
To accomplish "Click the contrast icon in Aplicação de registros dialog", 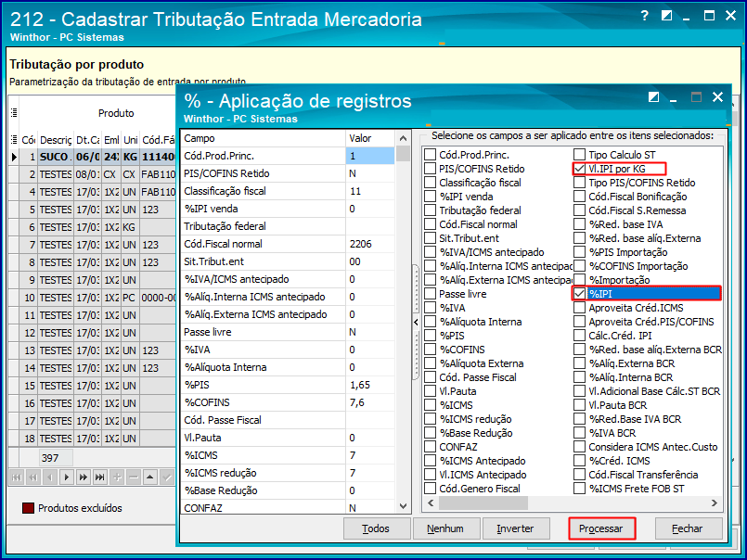I will [x=653, y=97].
